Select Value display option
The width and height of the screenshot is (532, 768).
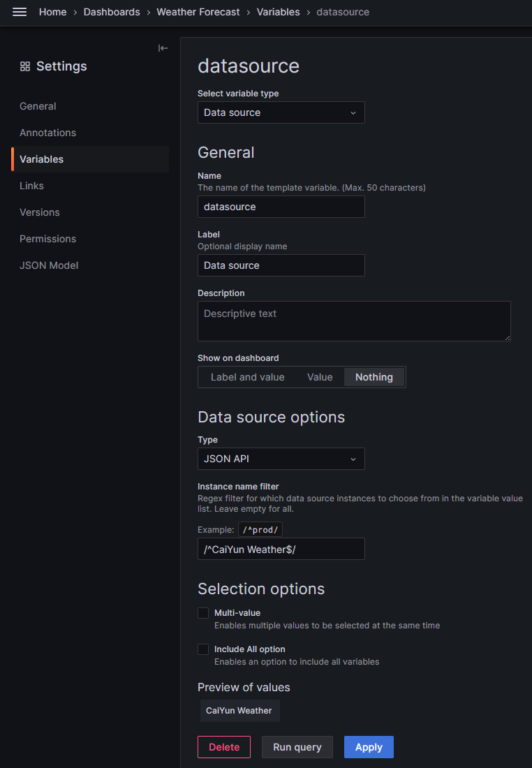(x=320, y=377)
